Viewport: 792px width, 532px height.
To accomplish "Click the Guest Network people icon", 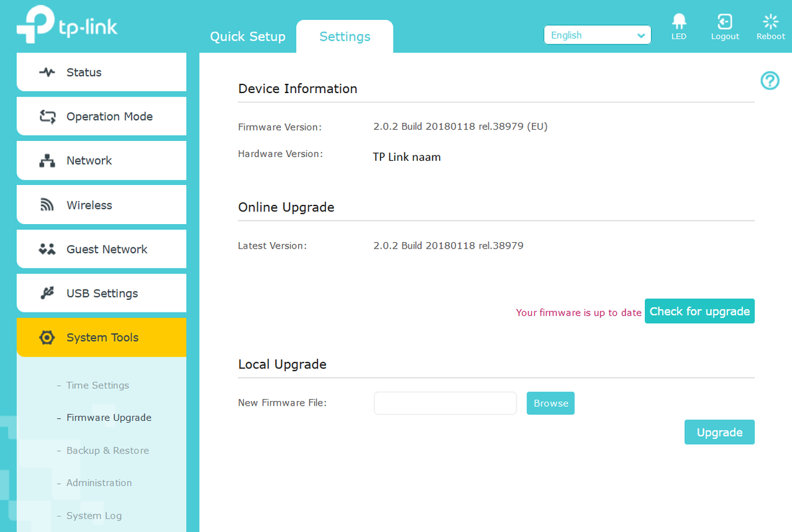I will coord(47,249).
